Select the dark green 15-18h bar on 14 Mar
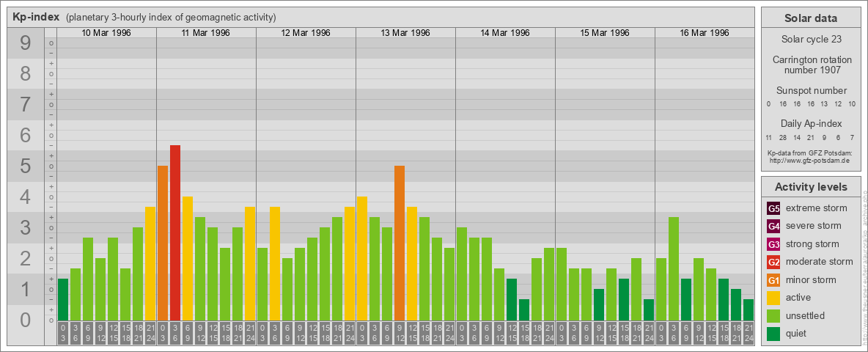 coord(523,310)
